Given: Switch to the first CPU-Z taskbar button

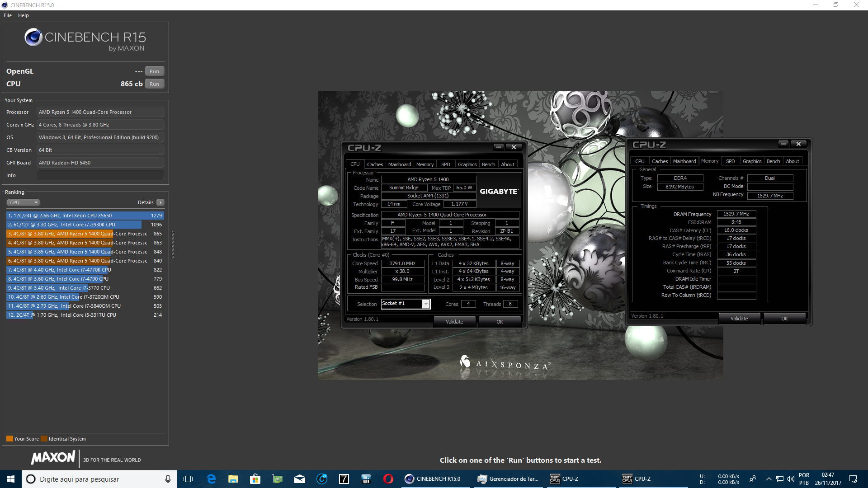Looking at the screenshot, I should click(581, 479).
